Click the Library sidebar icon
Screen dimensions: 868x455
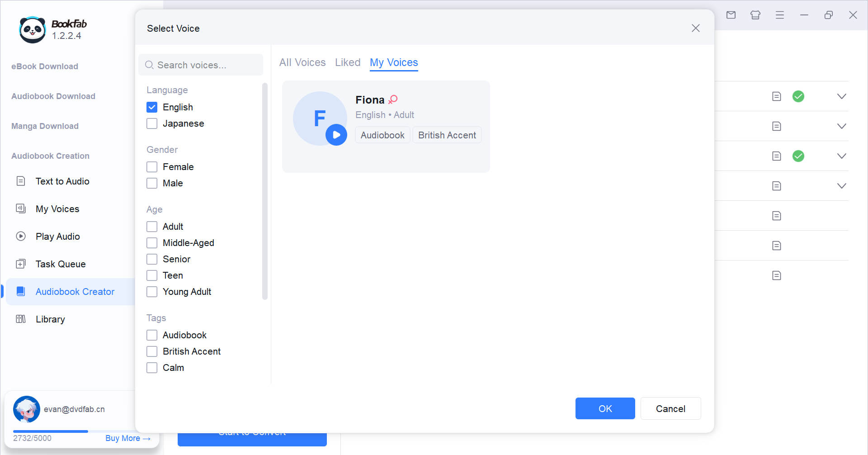coord(21,319)
